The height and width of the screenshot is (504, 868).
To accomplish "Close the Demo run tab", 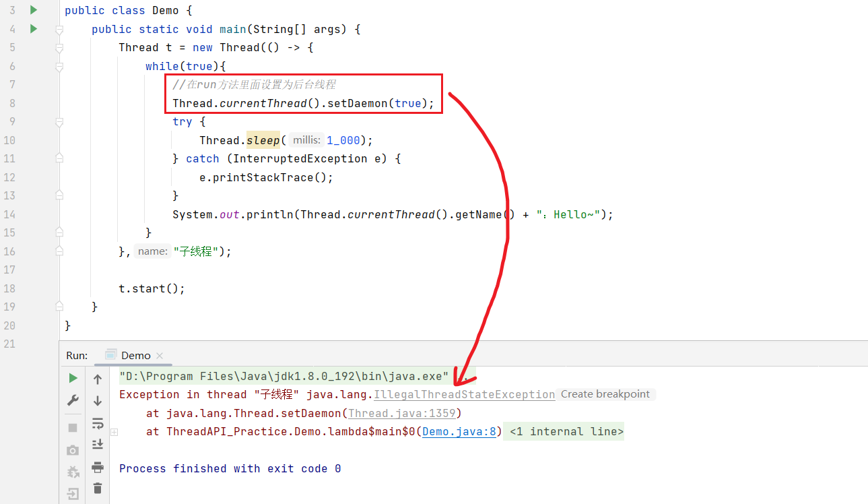I will 160,356.
